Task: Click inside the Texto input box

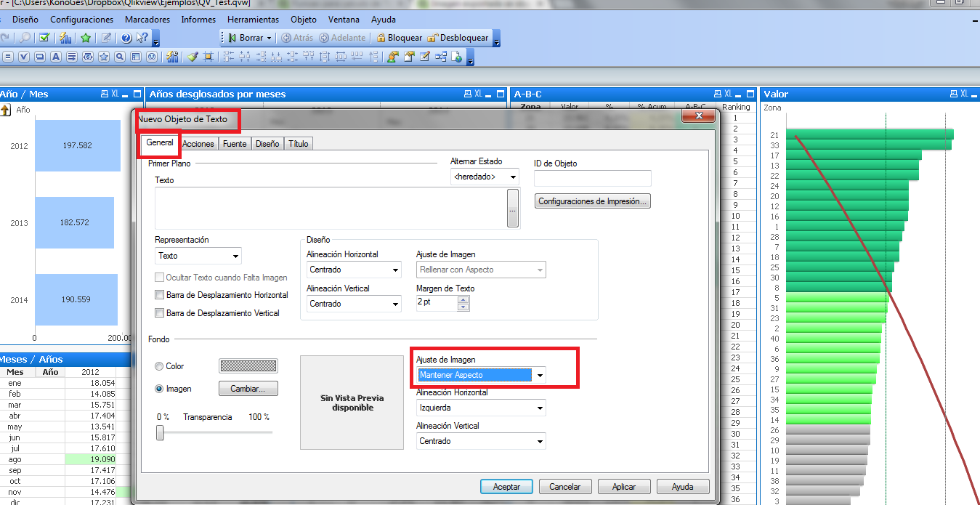Action: tap(331, 208)
